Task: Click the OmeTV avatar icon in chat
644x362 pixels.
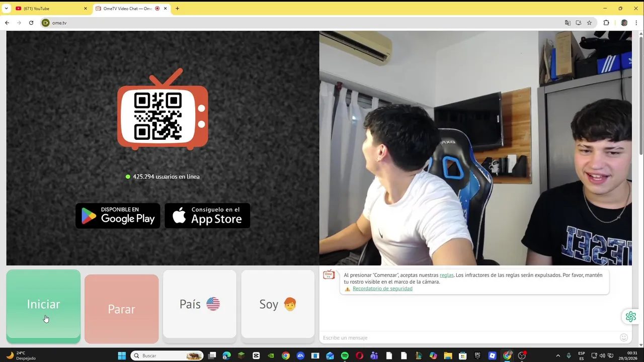Action: 329,275
